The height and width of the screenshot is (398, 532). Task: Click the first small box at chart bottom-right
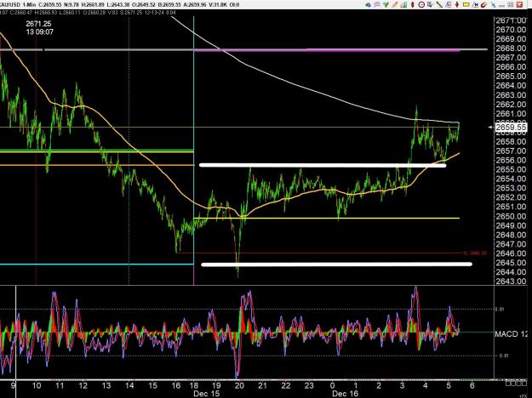pos(507,384)
